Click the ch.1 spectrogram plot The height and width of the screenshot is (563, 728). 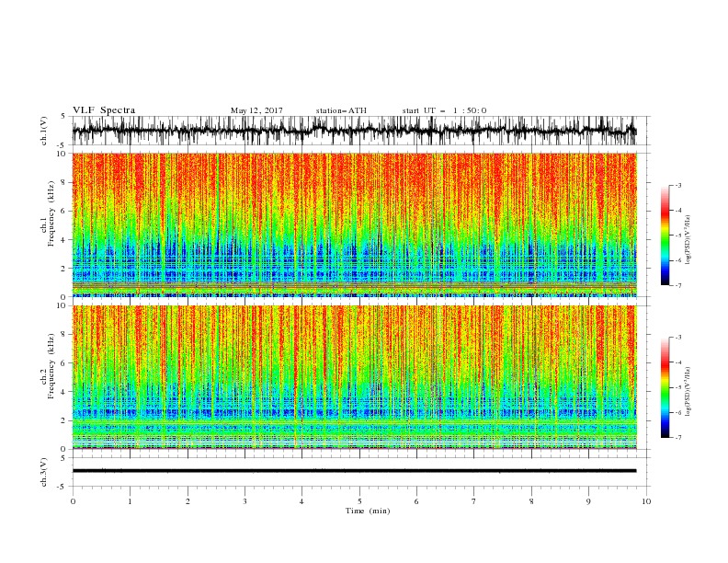click(355, 224)
